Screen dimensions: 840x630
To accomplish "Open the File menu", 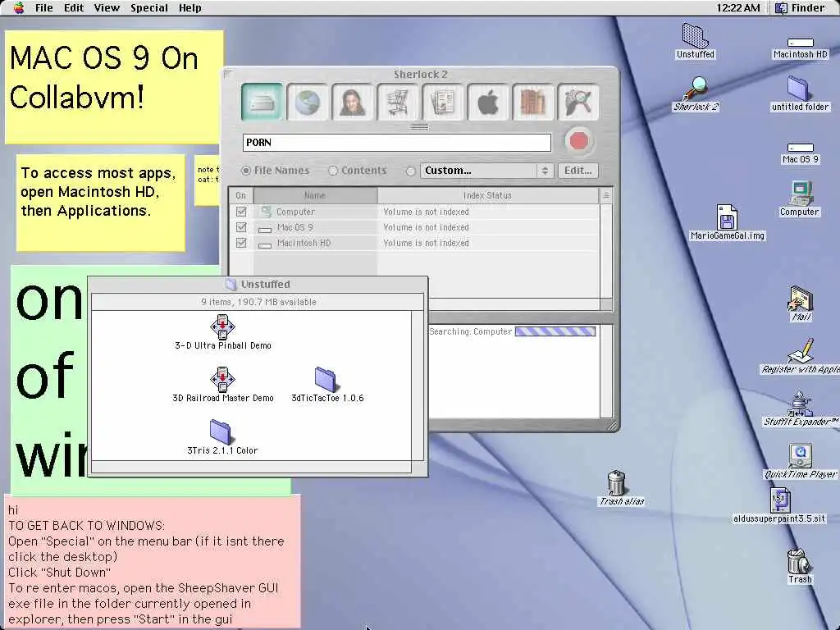I will [x=44, y=8].
